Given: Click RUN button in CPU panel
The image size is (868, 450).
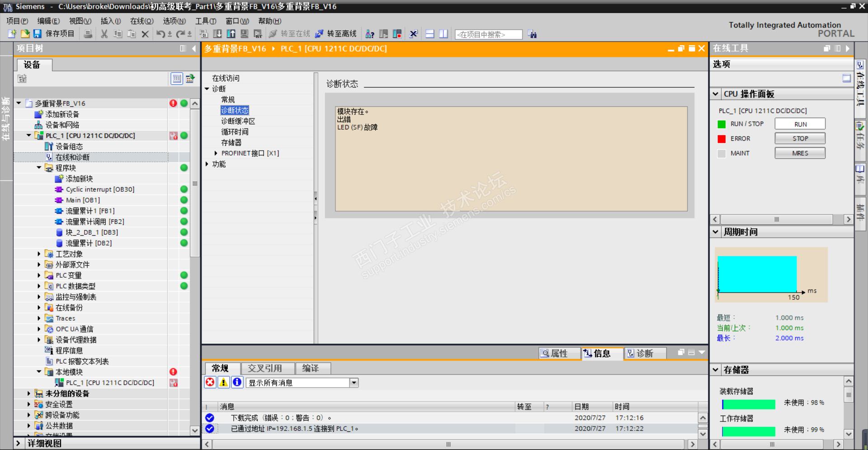Looking at the screenshot, I should (x=800, y=124).
